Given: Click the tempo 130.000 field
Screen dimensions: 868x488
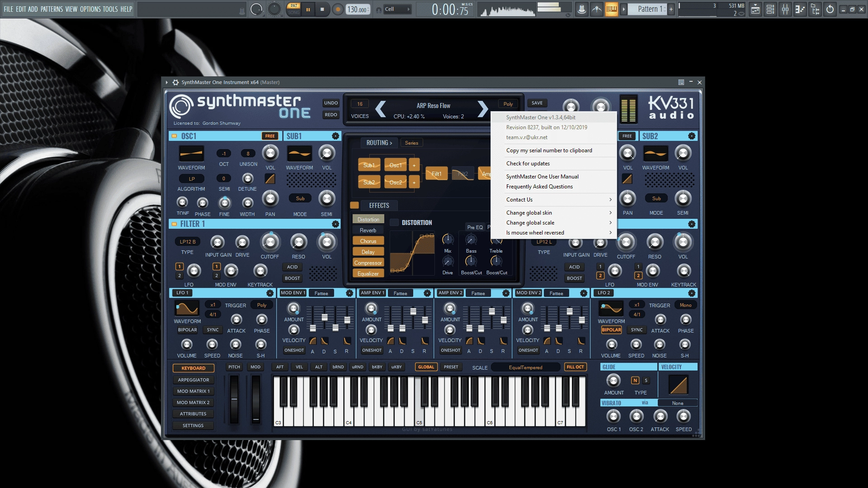Looking at the screenshot, I should pos(358,9).
